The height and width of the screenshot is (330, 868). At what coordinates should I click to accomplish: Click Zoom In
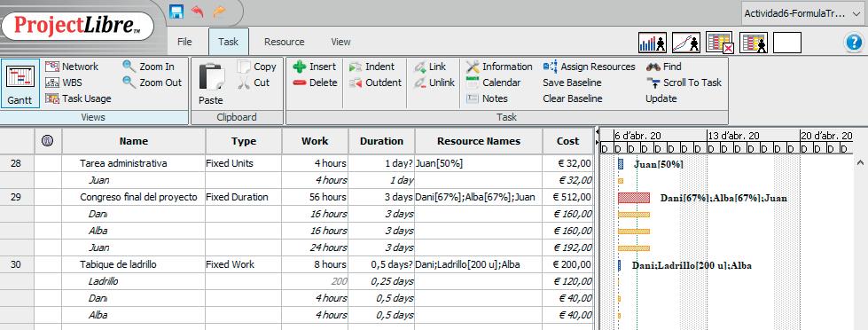point(148,67)
